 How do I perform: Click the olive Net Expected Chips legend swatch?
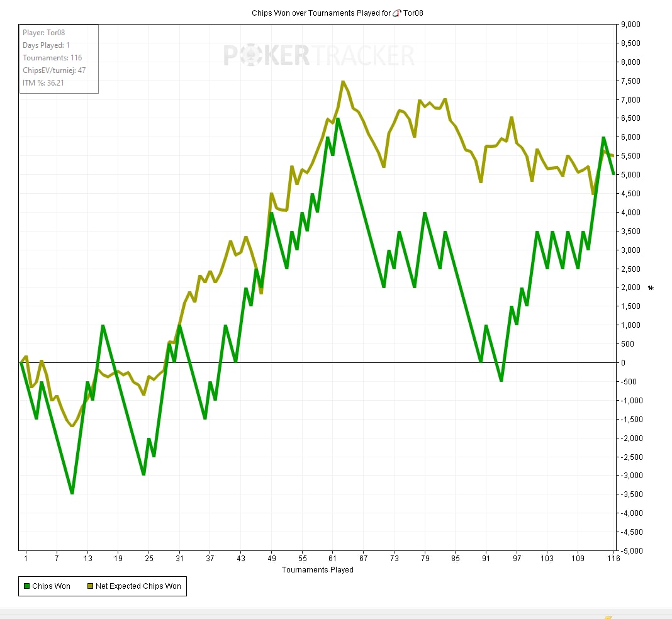coord(89,586)
